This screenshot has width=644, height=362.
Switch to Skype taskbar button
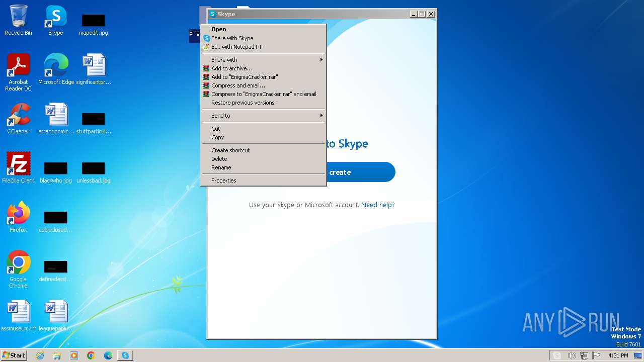pos(125,355)
